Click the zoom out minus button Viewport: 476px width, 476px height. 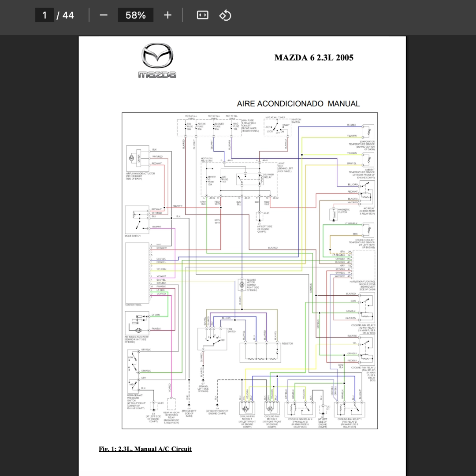pyautogui.click(x=104, y=15)
